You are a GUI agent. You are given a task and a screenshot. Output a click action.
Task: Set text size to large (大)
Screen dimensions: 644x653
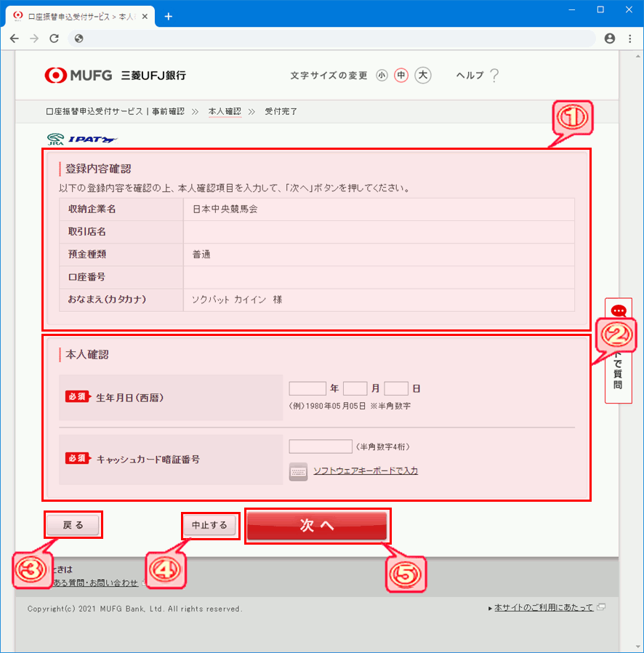click(423, 76)
